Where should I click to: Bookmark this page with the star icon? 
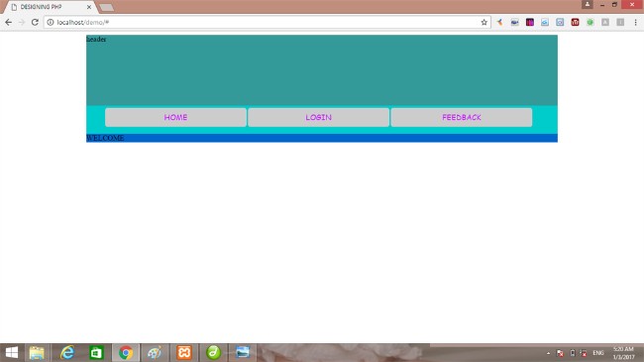click(484, 22)
